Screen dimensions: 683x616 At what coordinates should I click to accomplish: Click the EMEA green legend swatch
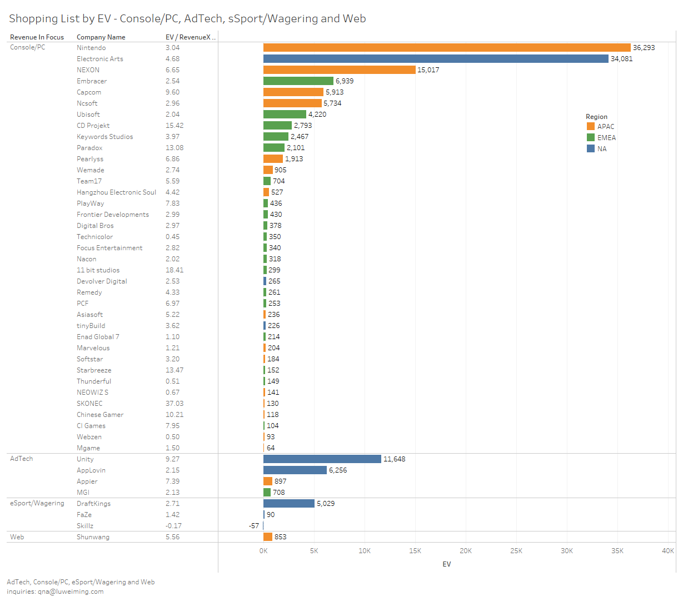point(591,137)
